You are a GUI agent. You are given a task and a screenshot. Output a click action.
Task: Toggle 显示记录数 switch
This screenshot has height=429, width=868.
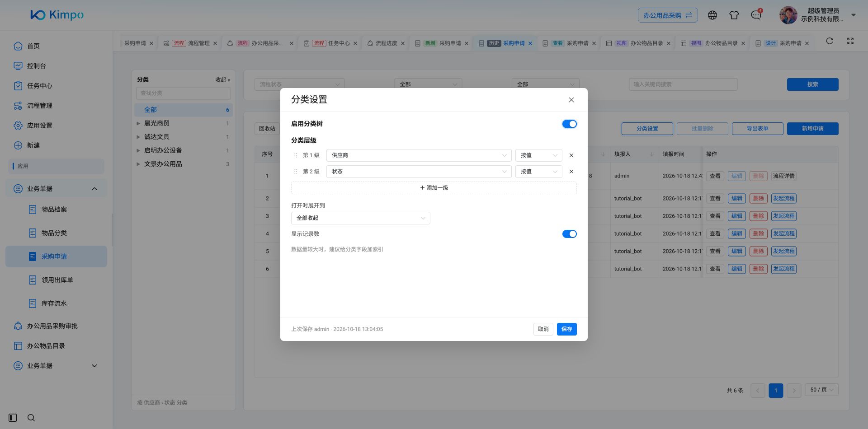click(569, 234)
